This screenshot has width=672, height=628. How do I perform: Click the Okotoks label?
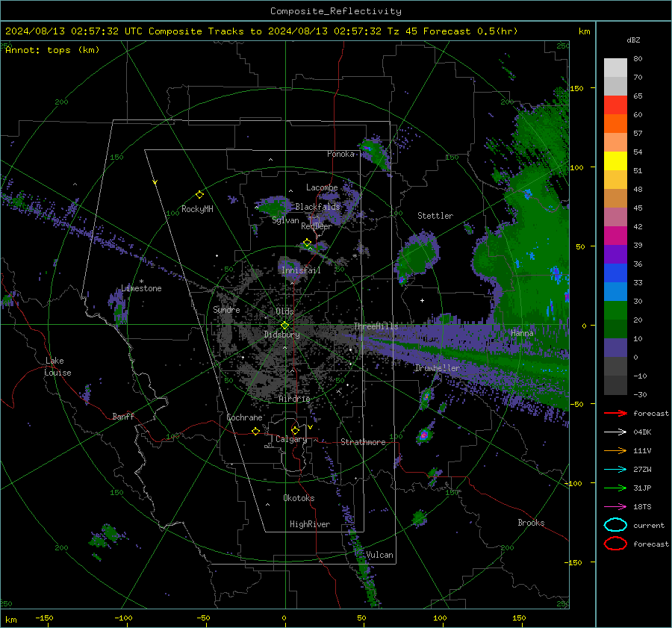pos(299,498)
